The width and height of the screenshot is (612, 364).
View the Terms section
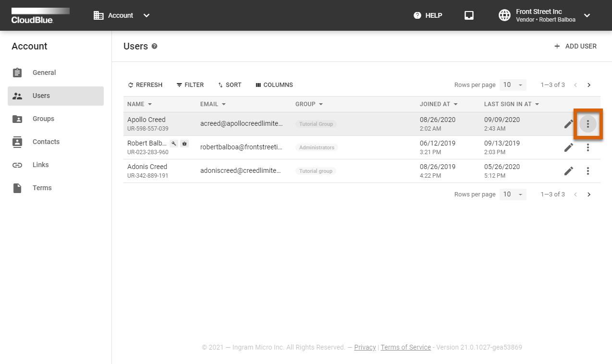coord(42,188)
